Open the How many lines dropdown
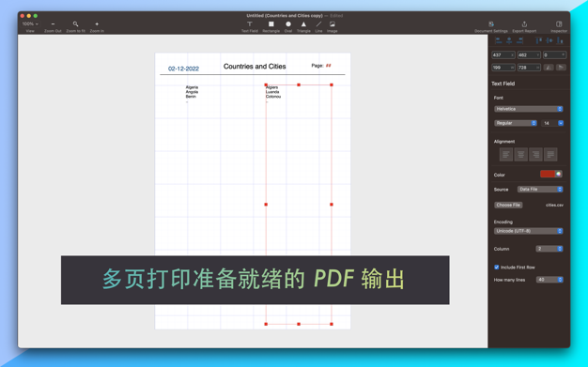588x367 pixels. [549, 280]
